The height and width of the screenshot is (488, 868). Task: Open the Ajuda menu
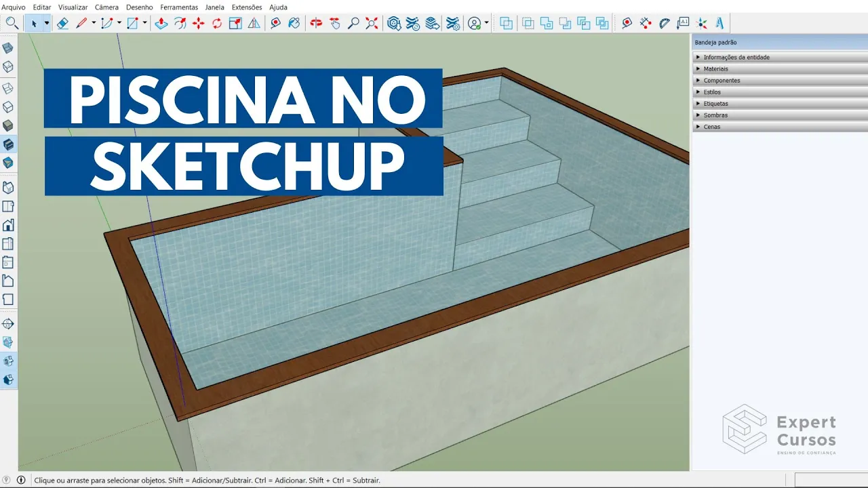coord(278,7)
